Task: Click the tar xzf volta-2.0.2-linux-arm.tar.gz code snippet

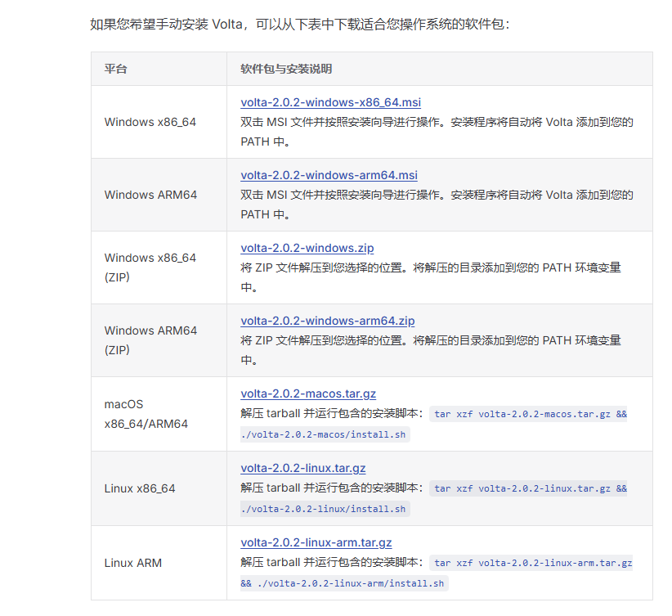Action: [x=531, y=564]
